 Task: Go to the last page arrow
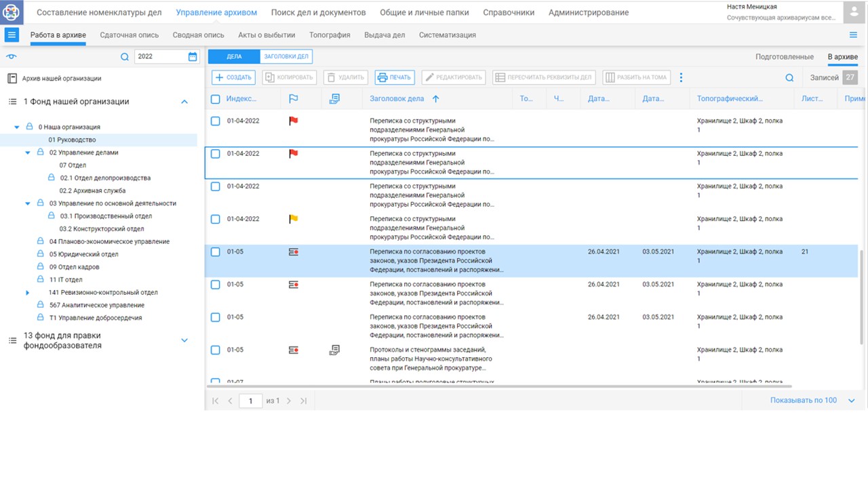point(303,401)
